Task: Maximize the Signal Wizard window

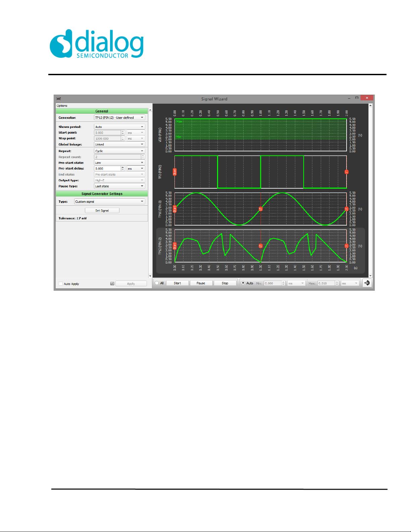Action: (357, 98)
